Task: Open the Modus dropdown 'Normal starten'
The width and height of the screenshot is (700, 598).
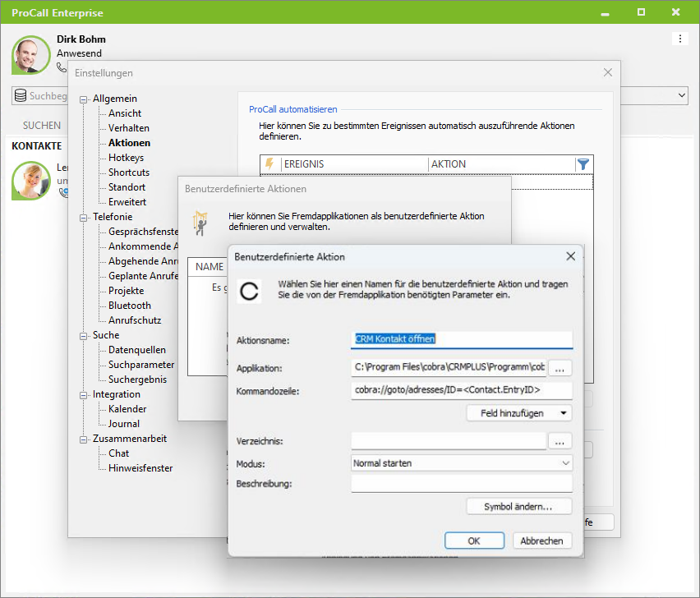Action: click(x=461, y=463)
